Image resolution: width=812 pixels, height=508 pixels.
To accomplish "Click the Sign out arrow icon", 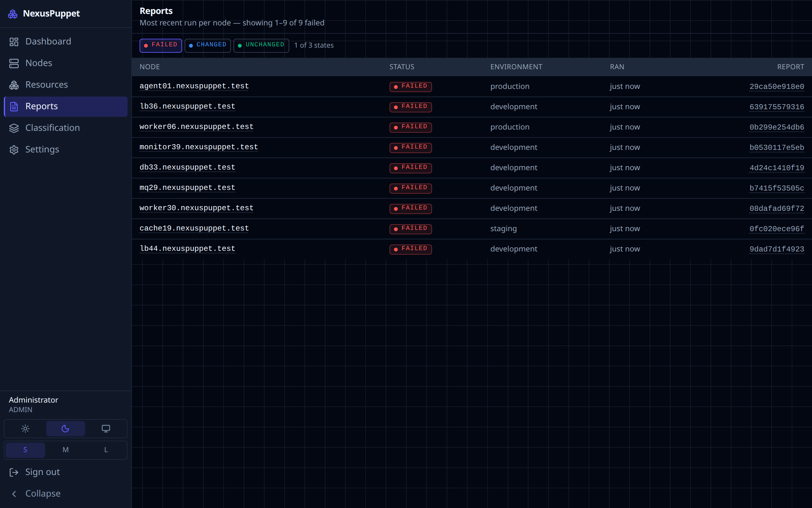I will point(14,472).
